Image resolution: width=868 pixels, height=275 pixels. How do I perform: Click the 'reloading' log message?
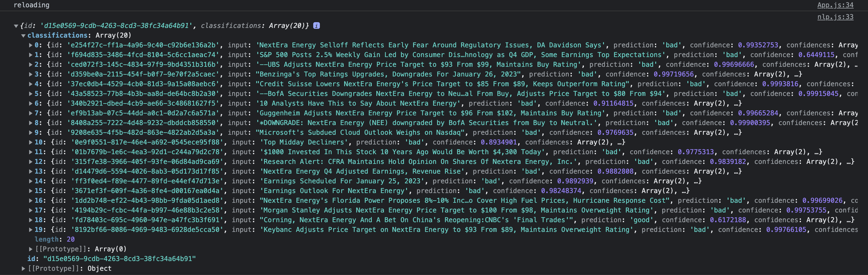[31, 5]
